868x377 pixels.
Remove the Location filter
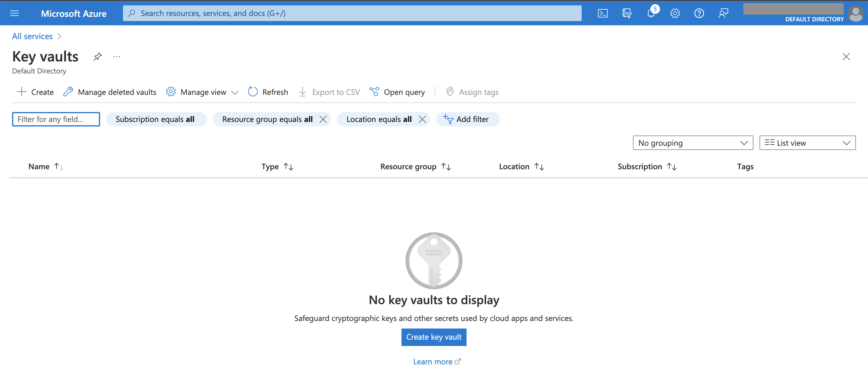(x=422, y=119)
